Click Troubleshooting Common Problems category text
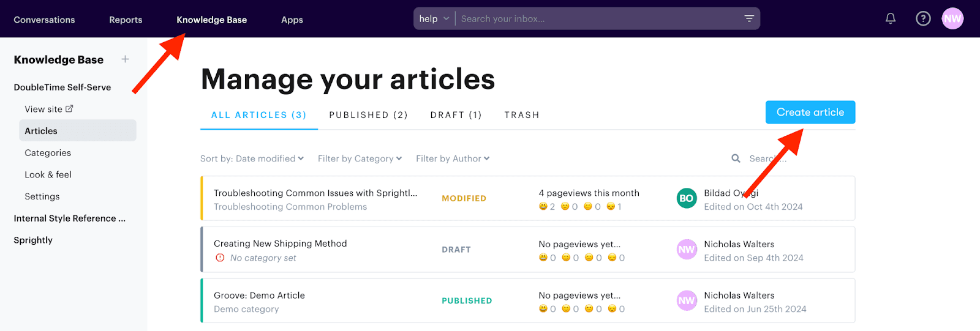 tap(290, 207)
